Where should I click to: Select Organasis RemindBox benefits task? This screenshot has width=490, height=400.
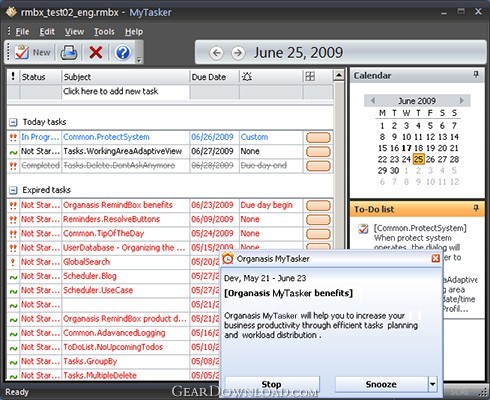pyautogui.click(x=118, y=205)
